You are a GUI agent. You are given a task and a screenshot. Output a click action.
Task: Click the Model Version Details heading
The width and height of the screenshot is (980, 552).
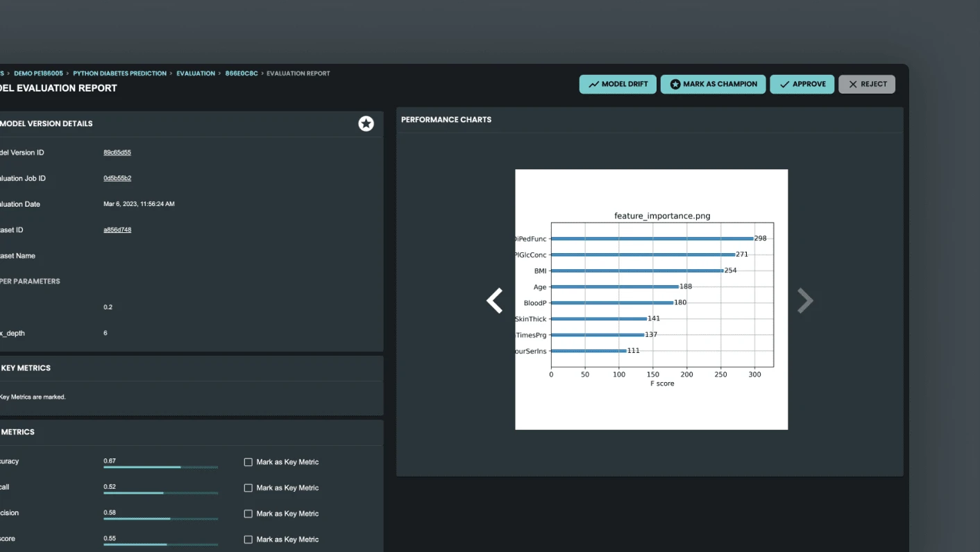point(46,123)
